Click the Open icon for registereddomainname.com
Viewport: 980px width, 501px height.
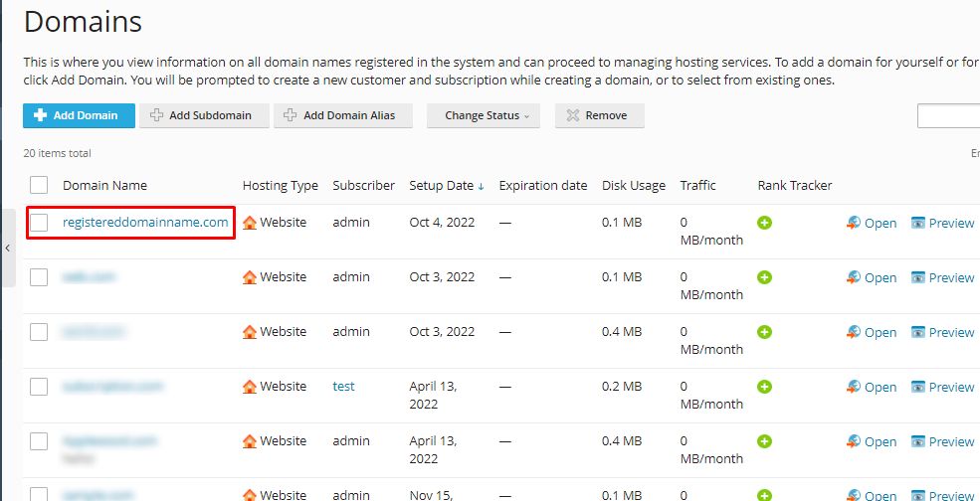pyautogui.click(x=854, y=223)
